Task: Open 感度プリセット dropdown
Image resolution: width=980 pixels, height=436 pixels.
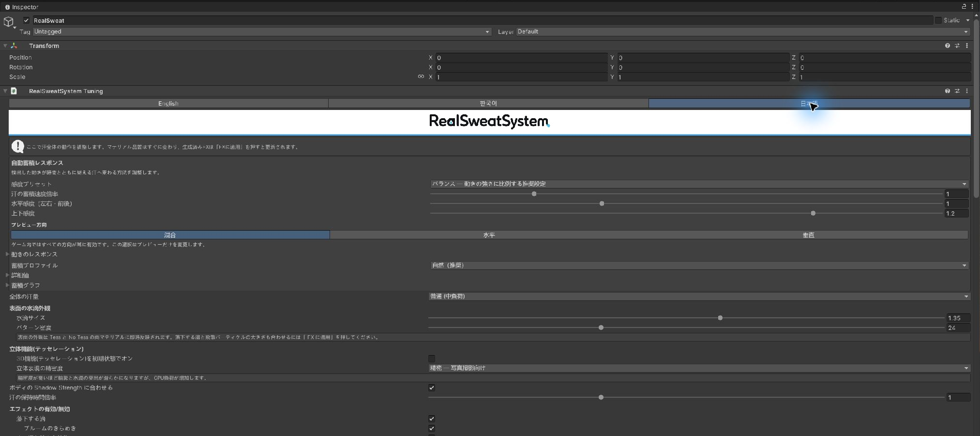Action: pyautogui.click(x=699, y=184)
